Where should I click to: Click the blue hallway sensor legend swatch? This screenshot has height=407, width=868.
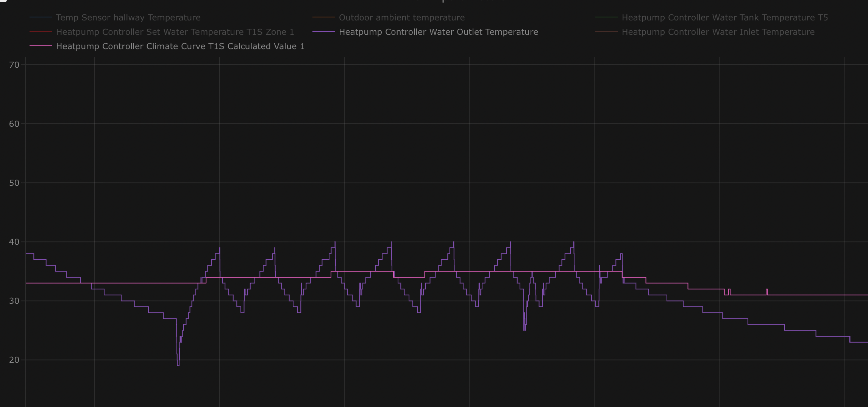pyautogui.click(x=41, y=17)
